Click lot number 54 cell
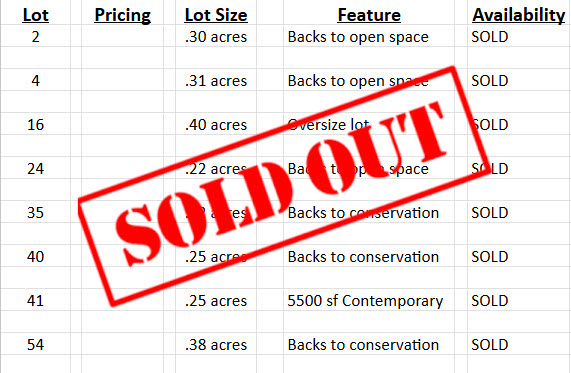Viewport: 571px width, 373px height. click(x=35, y=345)
